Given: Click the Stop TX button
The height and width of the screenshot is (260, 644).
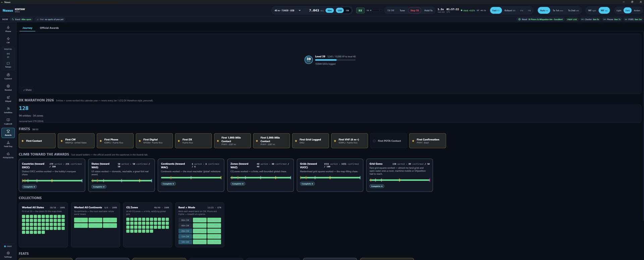Looking at the screenshot, I should click(415, 10).
